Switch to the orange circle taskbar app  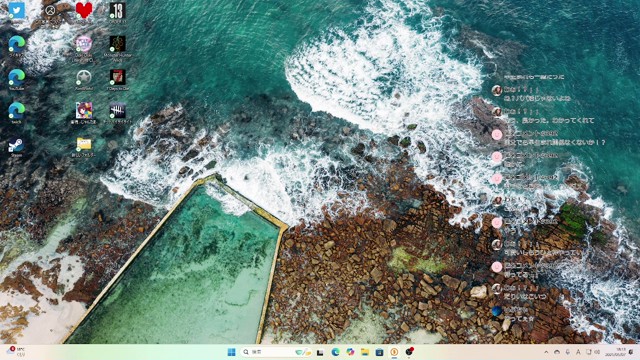[394, 352]
